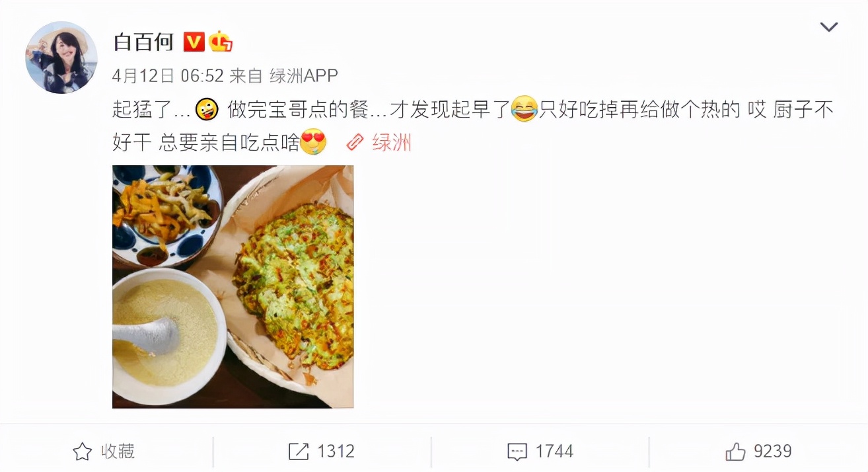
Task: Click the crazy-face emoji in post
Action: (207, 109)
